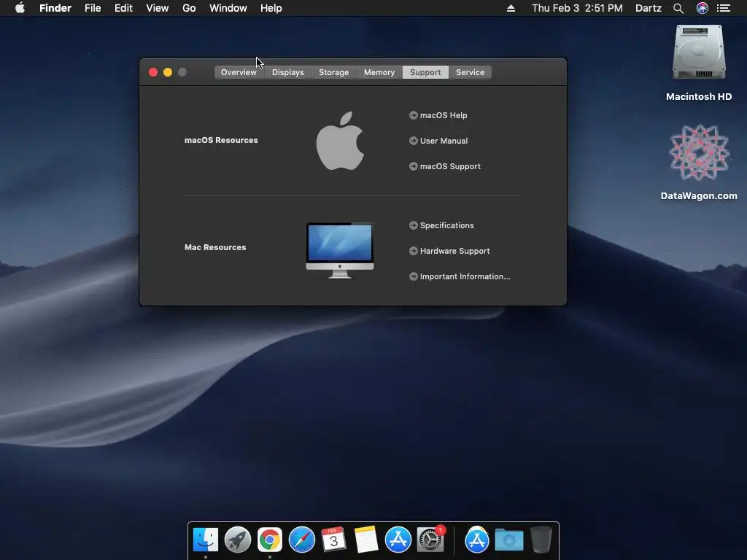Viewport: 747px width, 560px height.
Task: Open App Store icon right of dock divider
Action: (x=477, y=540)
